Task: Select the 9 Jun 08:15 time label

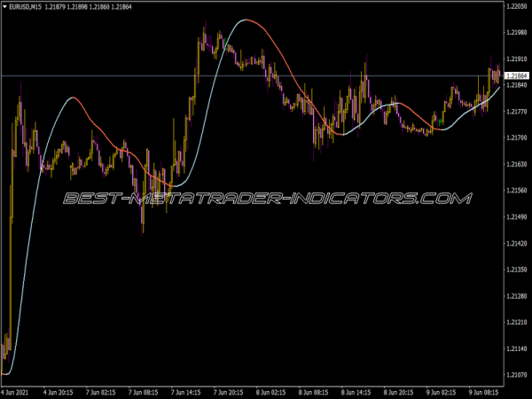Action: coord(486,391)
